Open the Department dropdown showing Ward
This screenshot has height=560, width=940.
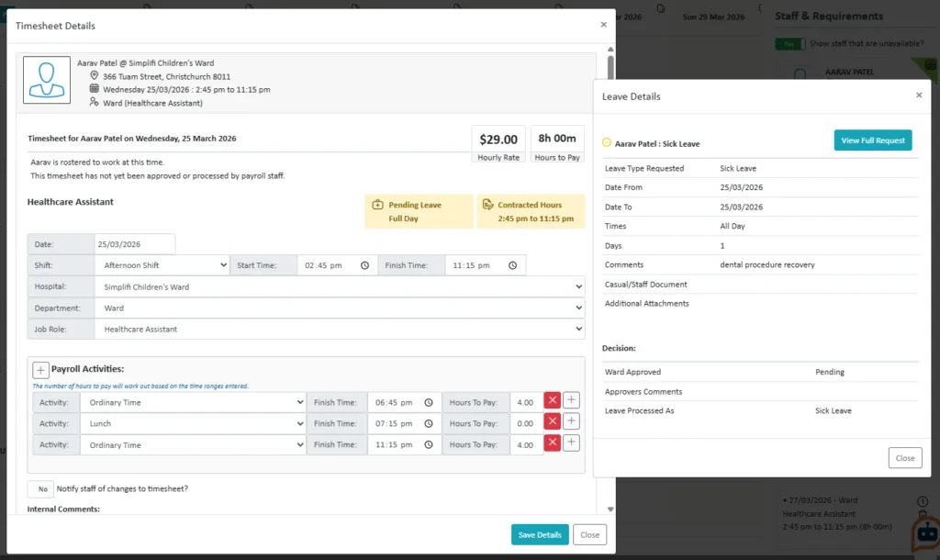(340, 308)
